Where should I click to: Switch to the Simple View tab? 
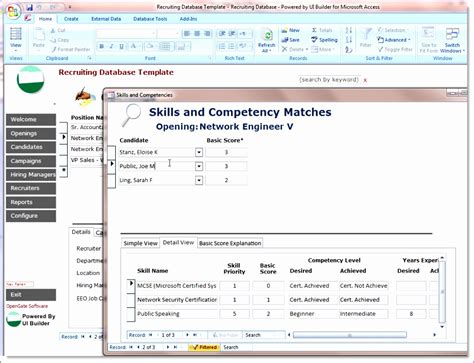[140, 243]
